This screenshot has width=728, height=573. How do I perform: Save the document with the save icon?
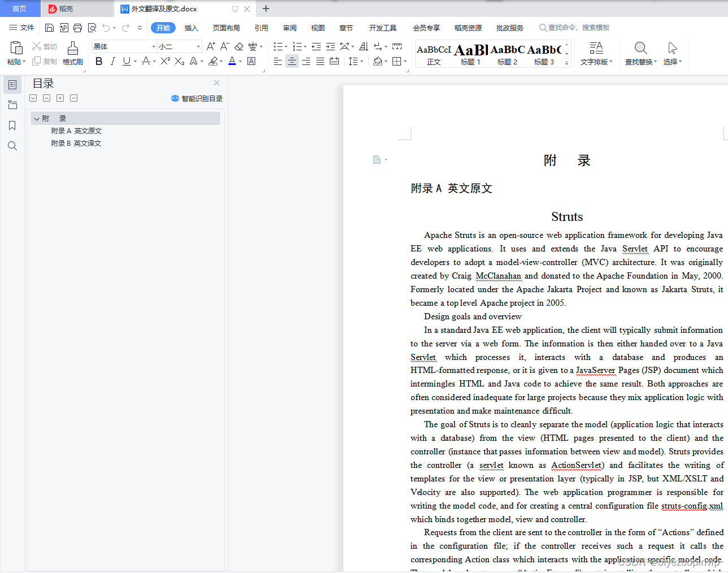(x=49, y=28)
